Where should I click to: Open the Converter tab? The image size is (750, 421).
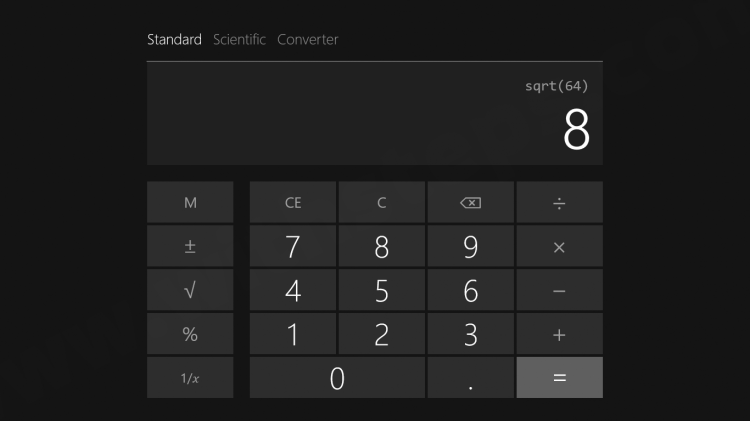tap(308, 39)
